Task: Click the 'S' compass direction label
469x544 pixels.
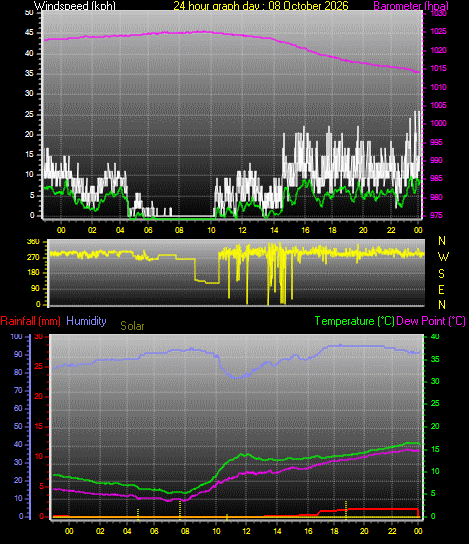Action: point(442,274)
